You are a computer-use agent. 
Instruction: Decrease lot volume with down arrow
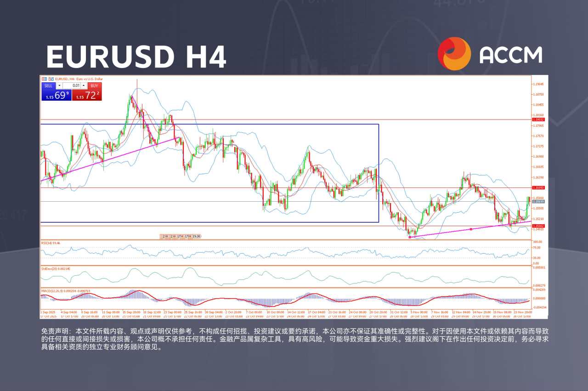[59, 85]
